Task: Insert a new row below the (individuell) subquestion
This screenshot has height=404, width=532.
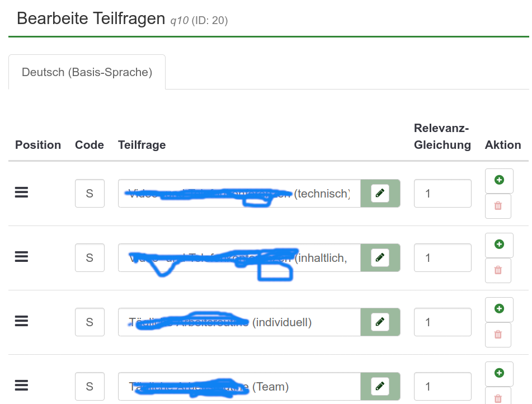Action: tap(499, 309)
